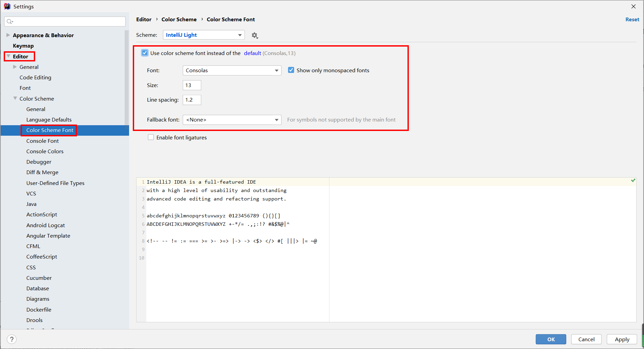Focus the Line spacing input field
The width and height of the screenshot is (644, 349).
[x=192, y=100]
